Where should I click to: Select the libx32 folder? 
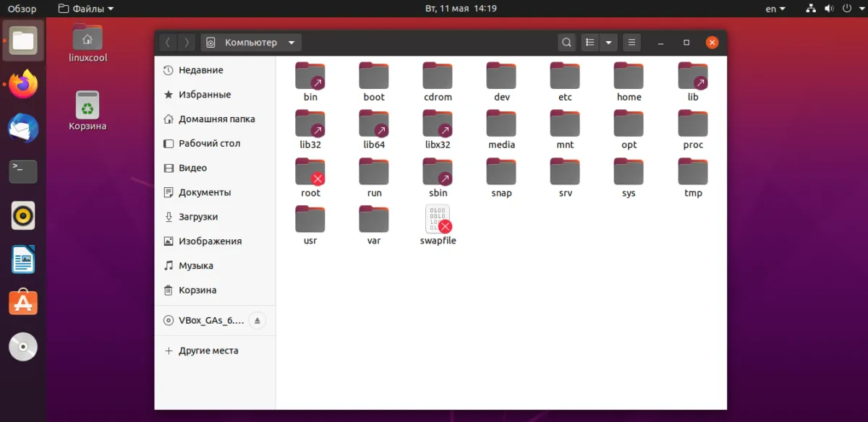(438, 129)
